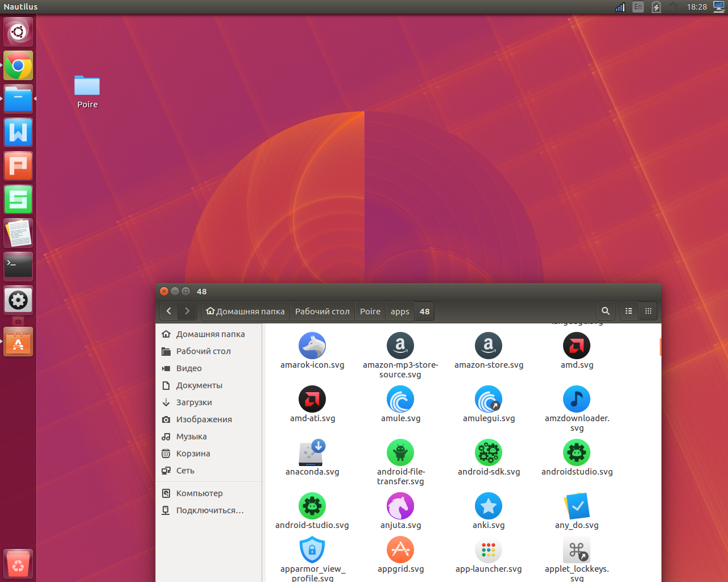Image resolution: width=728 pixels, height=582 pixels.
Task: Launch WPS Writer from launcher
Action: point(18,132)
